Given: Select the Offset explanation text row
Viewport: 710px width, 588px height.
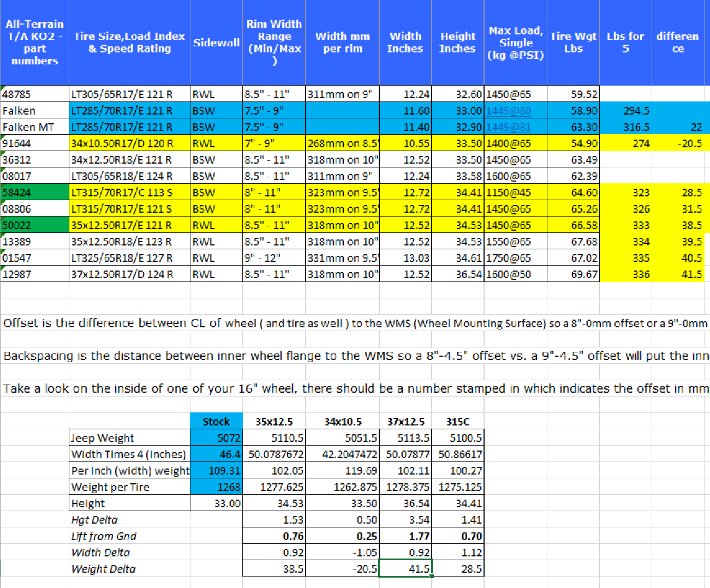Looking at the screenshot, I should (x=355, y=323).
